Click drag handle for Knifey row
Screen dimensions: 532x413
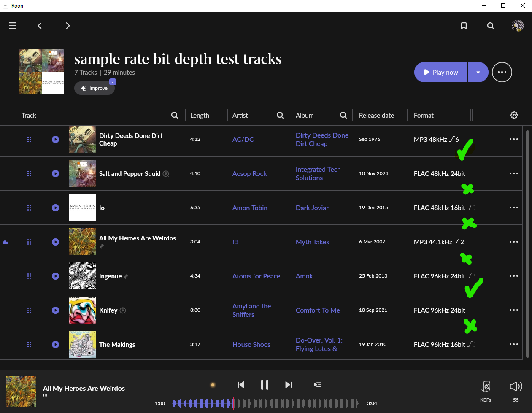(29, 310)
